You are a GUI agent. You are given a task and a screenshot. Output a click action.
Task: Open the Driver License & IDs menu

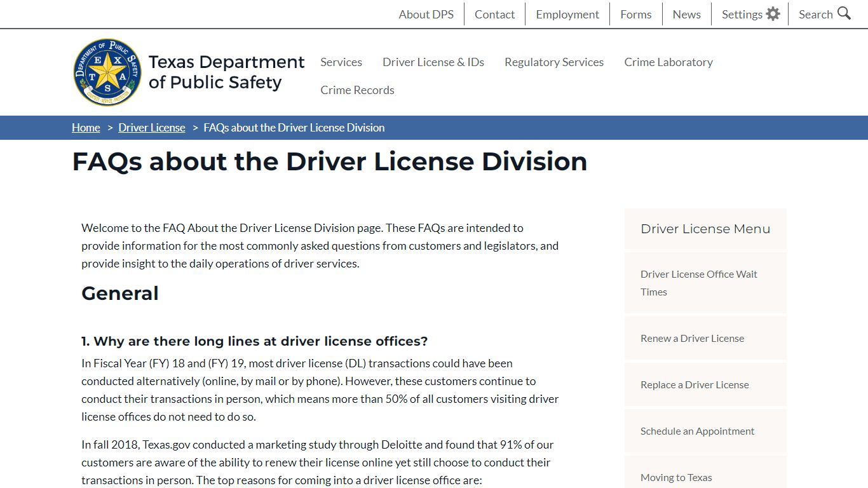[433, 62]
